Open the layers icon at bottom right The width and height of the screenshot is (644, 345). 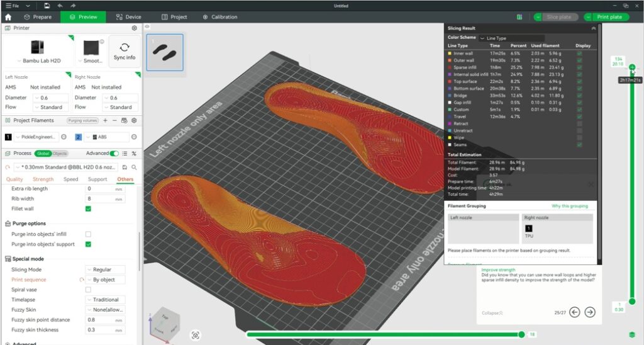click(632, 335)
